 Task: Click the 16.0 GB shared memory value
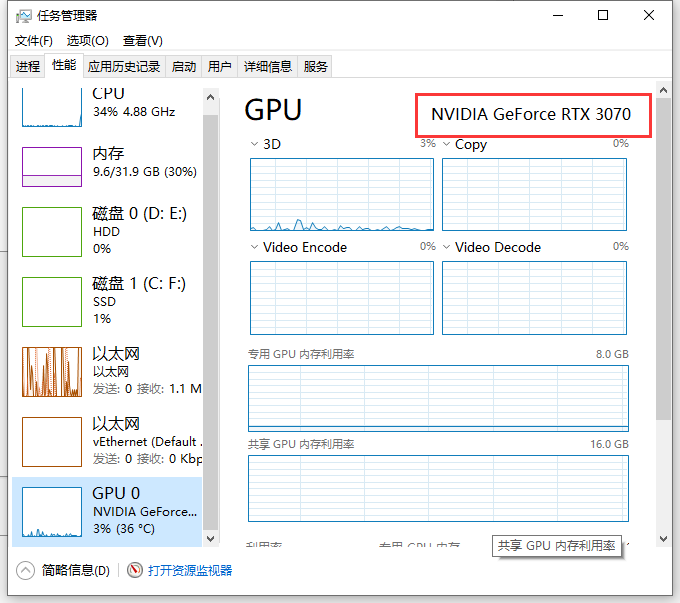pyautogui.click(x=609, y=444)
